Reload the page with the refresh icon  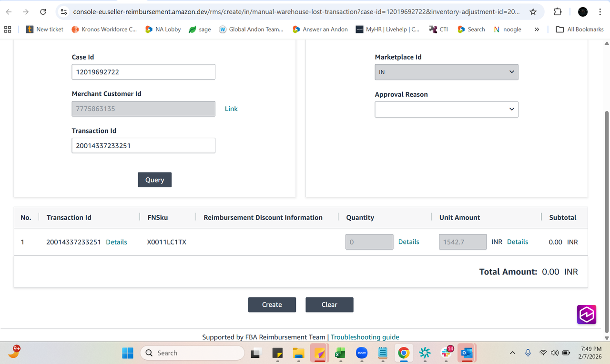[43, 12]
